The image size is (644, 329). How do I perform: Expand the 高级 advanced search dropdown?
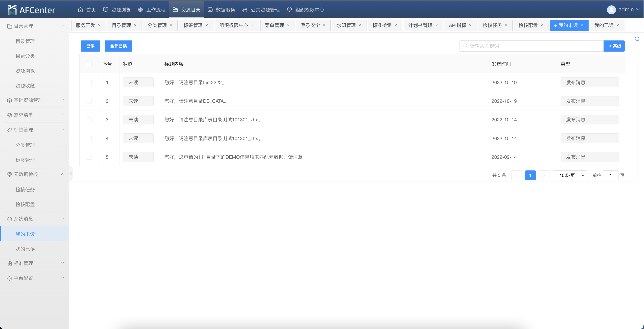[614, 46]
